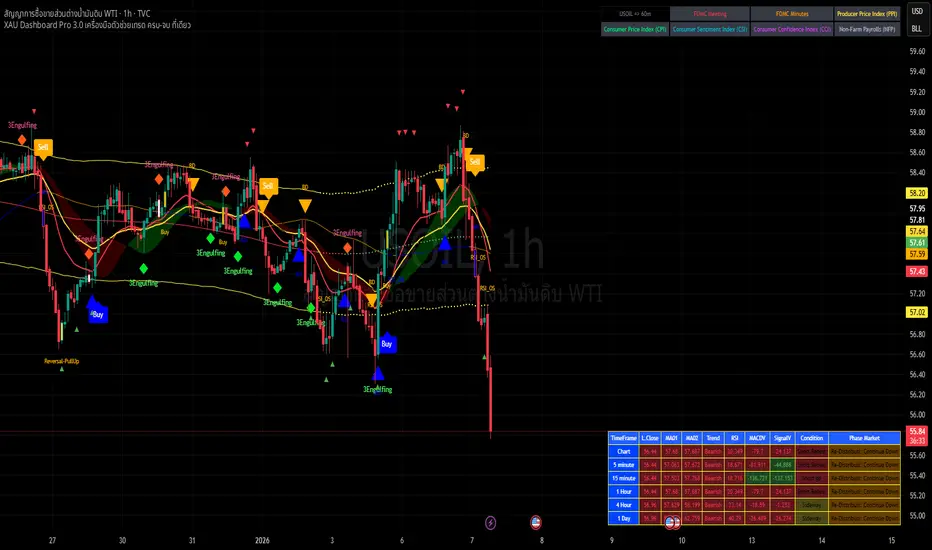This screenshot has height=550, width=932.
Task: Click the orange Sell label near date 7
Action: click(x=475, y=162)
